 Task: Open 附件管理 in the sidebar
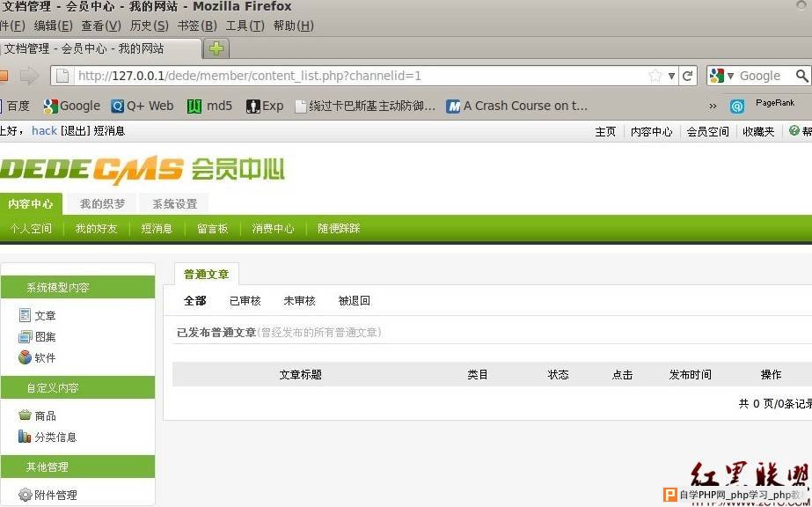(x=55, y=495)
